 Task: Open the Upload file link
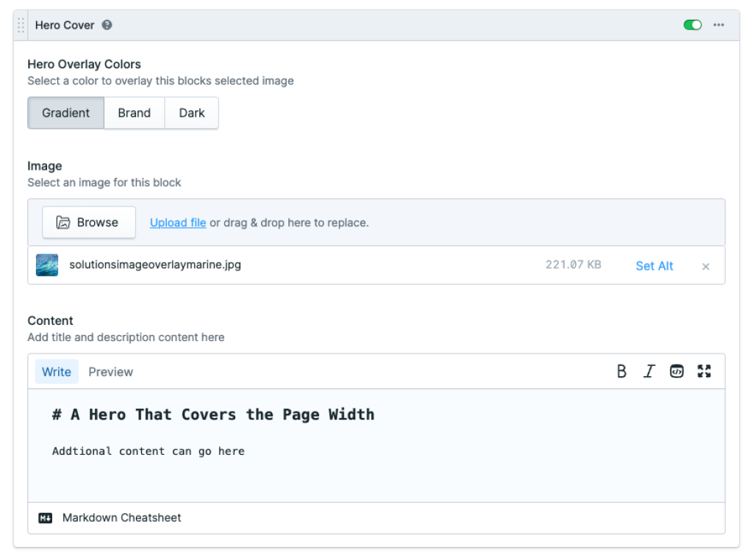tap(177, 222)
